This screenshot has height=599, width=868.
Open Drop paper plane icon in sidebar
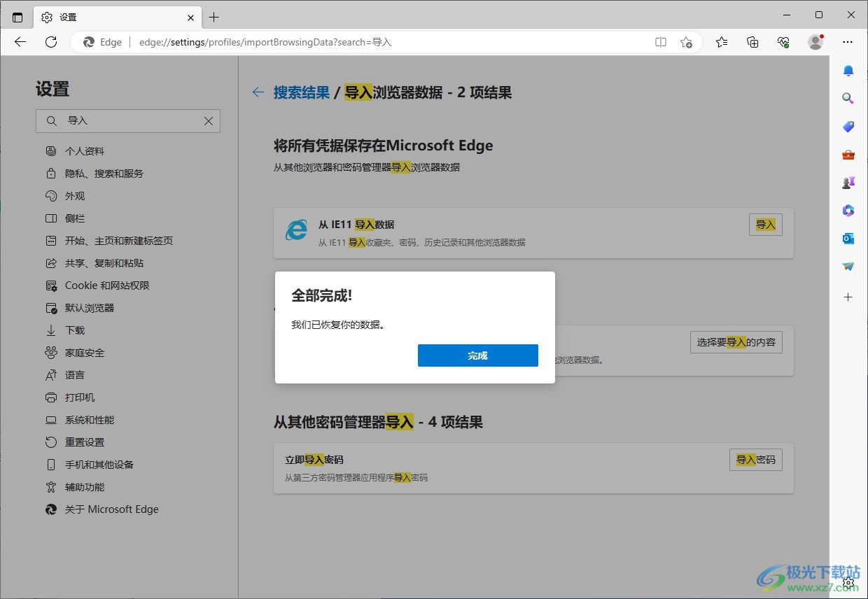(848, 267)
